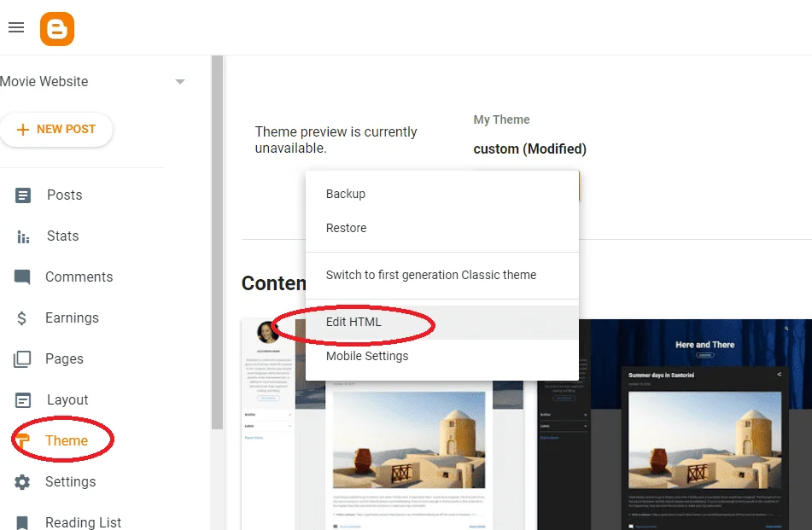This screenshot has height=530, width=812.
Task: Expand the Movie Website blog dropdown
Action: [180, 82]
